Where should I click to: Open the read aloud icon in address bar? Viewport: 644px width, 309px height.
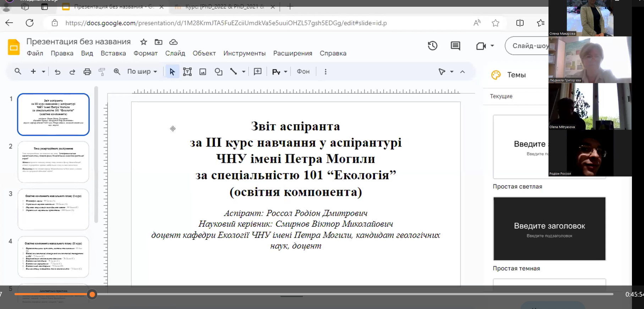[477, 23]
